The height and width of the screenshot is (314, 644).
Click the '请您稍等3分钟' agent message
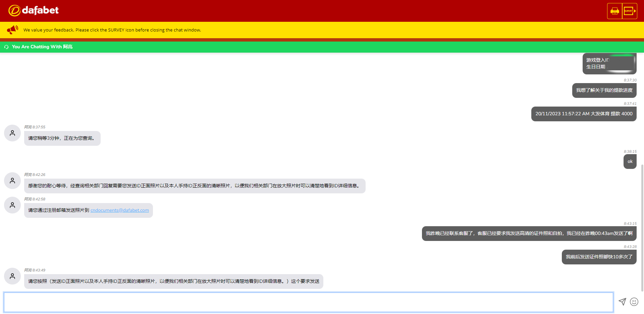point(62,138)
